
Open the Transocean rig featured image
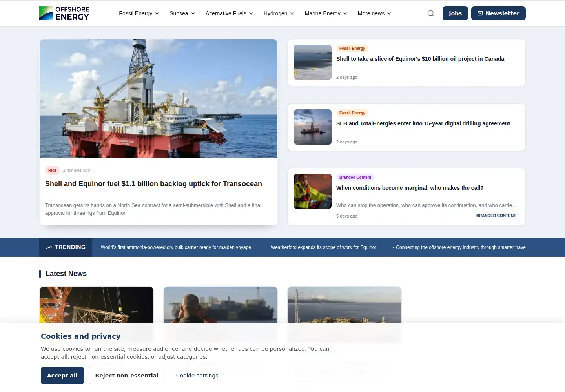click(x=159, y=98)
